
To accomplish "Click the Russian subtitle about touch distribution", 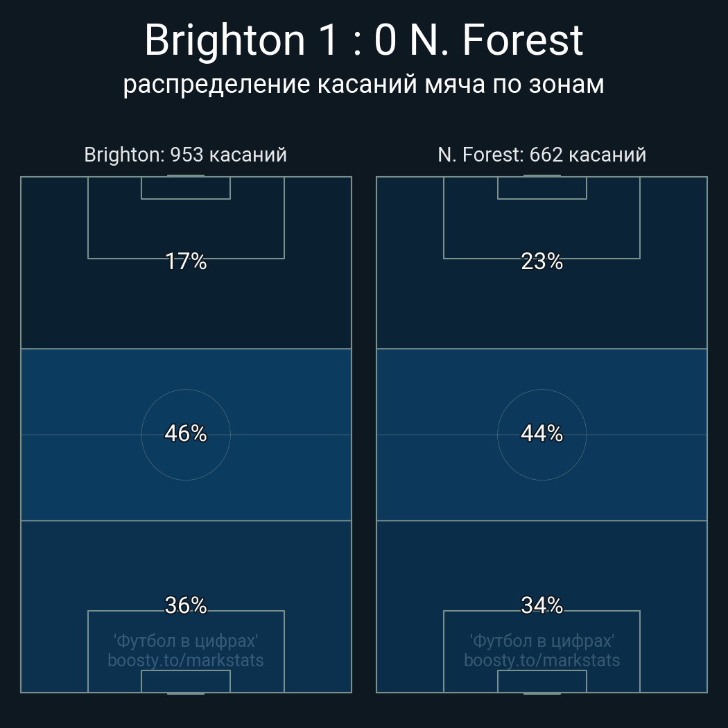I will (x=363, y=85).
